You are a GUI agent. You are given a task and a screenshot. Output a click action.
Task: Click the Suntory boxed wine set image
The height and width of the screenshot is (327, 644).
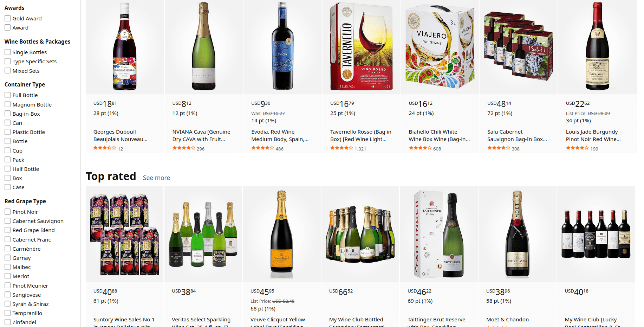(x=125, y=234)
